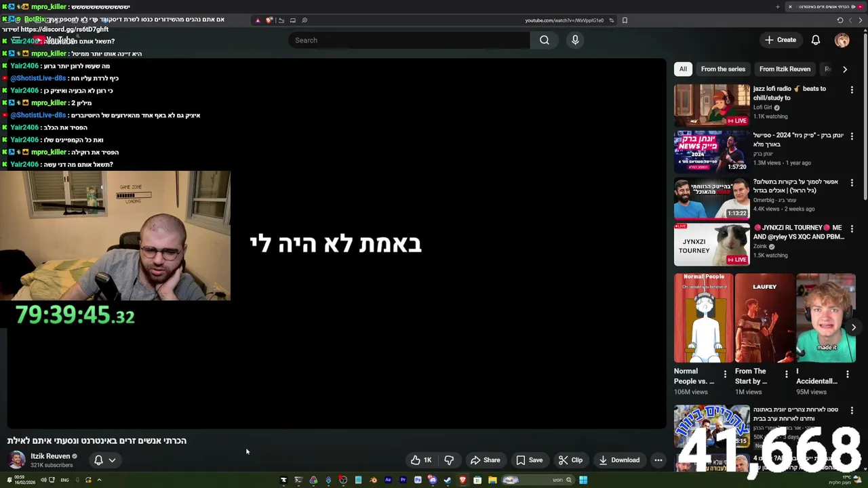The image size is (868, 488).
Task: Open Windows Start menu on taskbar
Action: point(583,480)
